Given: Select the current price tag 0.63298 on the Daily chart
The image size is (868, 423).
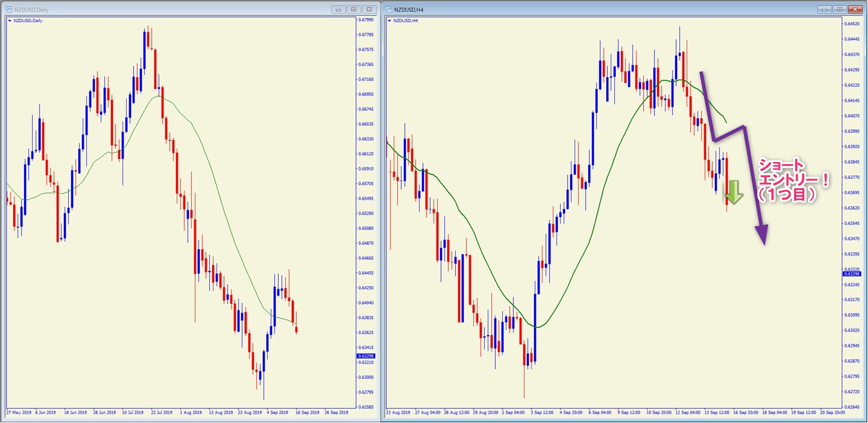Looking at the screenshot, I should 366,356.
